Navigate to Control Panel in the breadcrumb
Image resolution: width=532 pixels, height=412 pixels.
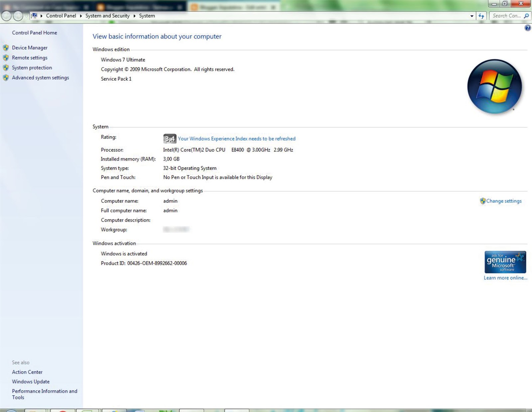coord(61,16)
